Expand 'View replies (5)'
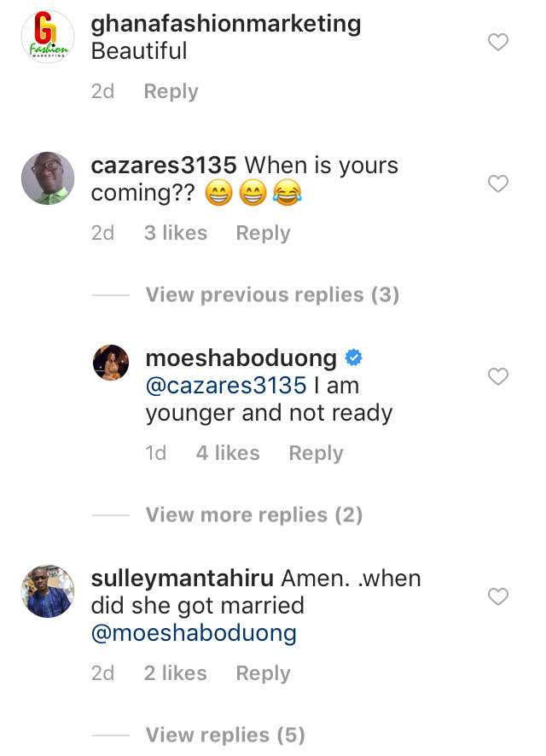 tap(225, 736)
